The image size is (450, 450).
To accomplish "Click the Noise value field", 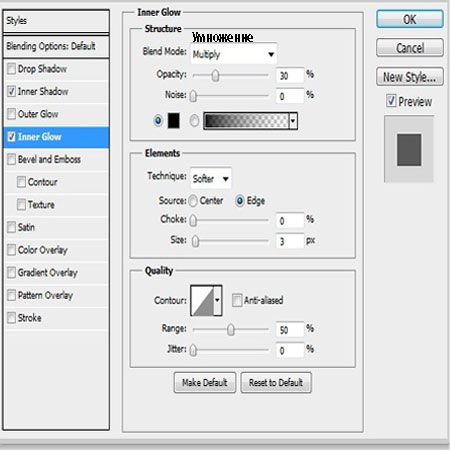I will [290, 96].
